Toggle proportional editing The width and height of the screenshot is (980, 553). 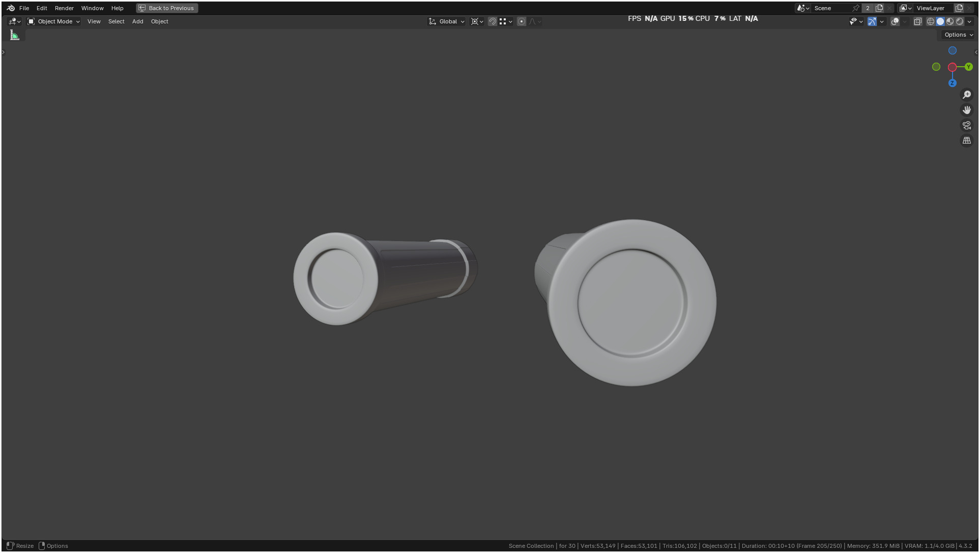tap(521, 21)
